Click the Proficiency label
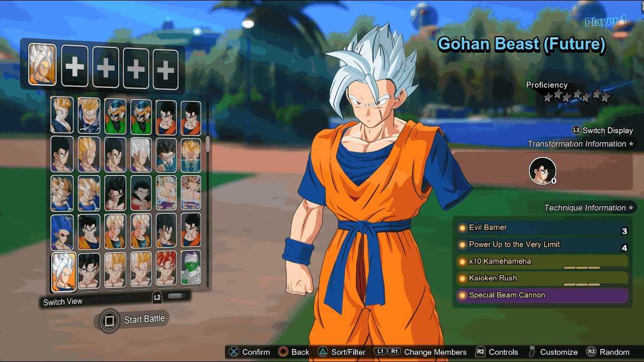 [x=546, y=85]
